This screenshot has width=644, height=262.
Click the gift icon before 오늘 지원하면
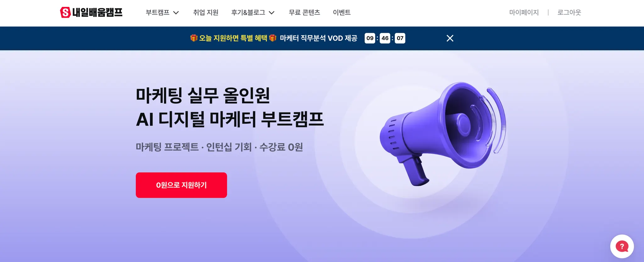(x=194, y=38)
